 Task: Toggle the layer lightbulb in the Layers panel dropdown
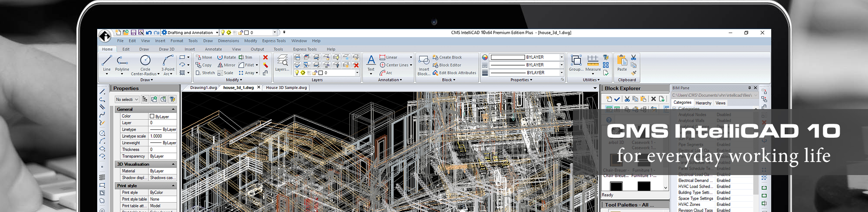(297, 73)
